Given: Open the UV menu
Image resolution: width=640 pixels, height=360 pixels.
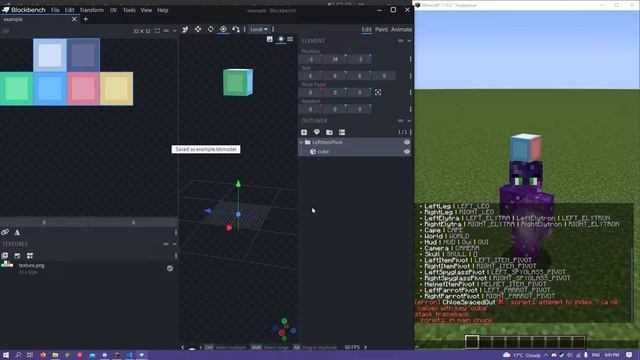Looking at the screenshot, I should pos(113,10).
